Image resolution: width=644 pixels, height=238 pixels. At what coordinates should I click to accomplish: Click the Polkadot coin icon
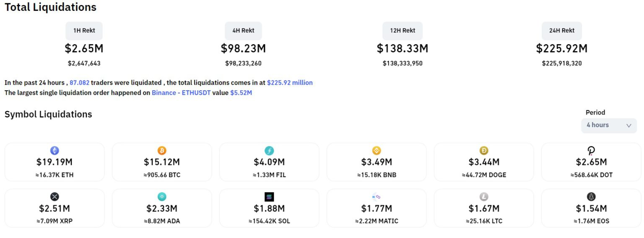click(x=591, y=150)
